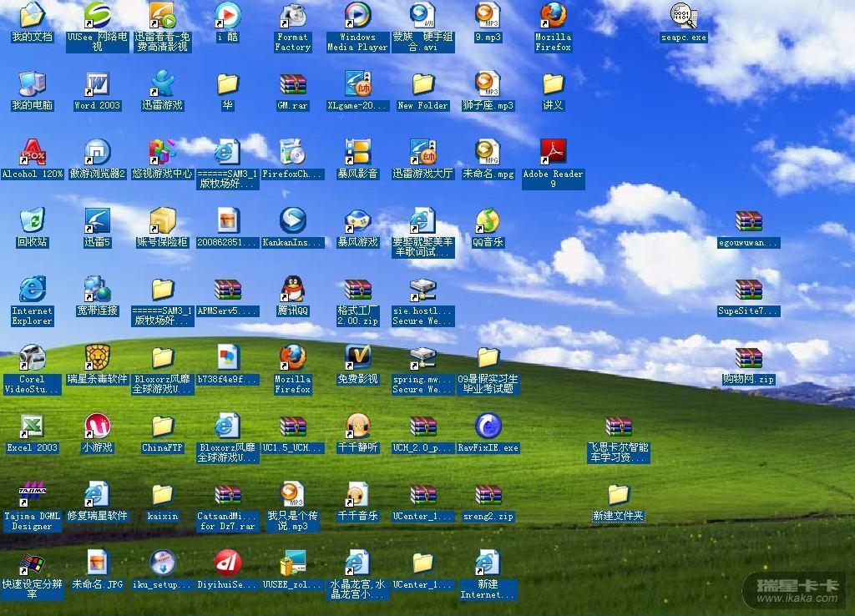Open 迅雷游戏 shortcut
This screenshot has height=616, width=855.
coord(163,84)
